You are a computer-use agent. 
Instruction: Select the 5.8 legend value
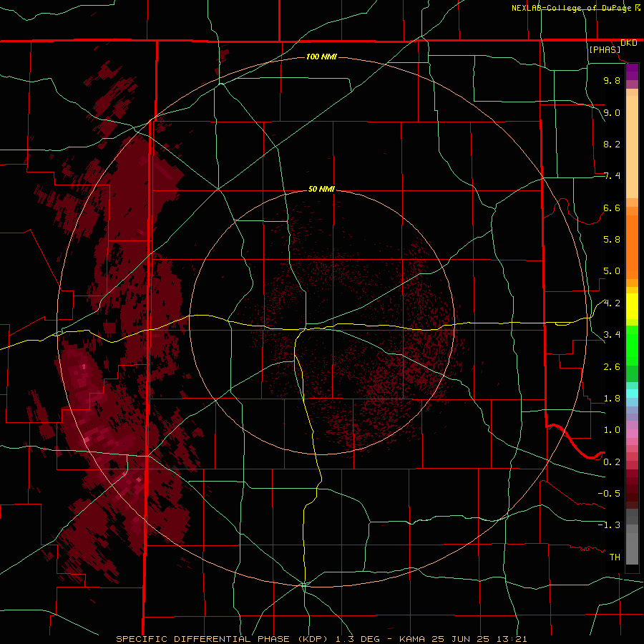612,239
